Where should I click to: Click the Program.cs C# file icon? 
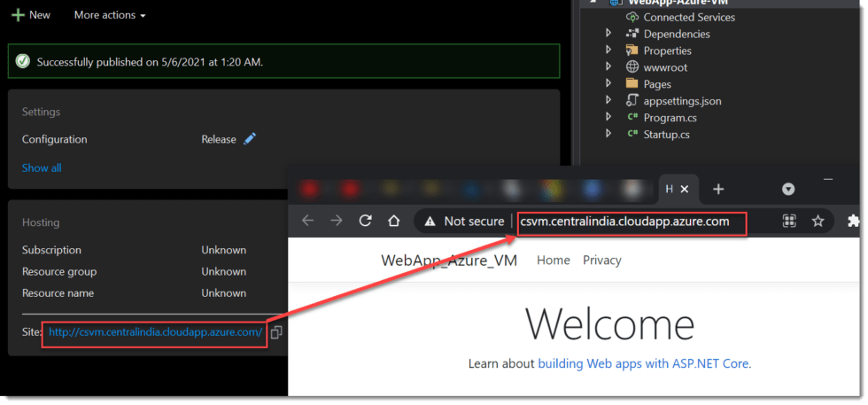pos(632,118)
